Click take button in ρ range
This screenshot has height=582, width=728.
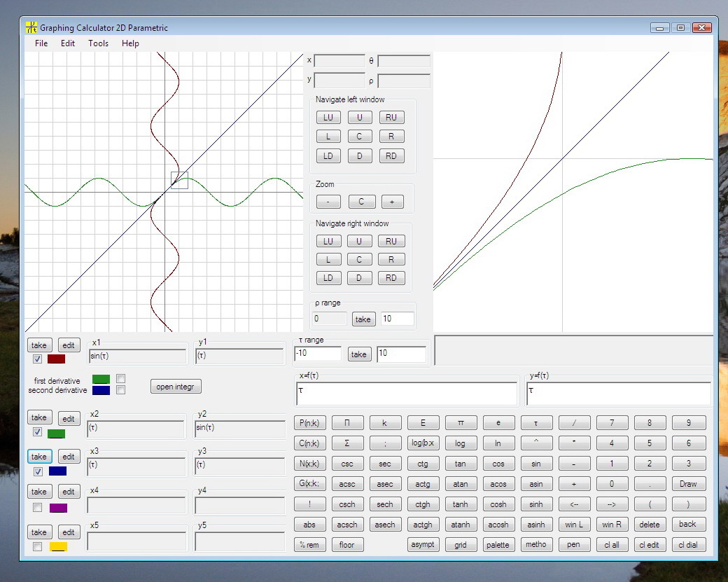(x=363, y=319)
